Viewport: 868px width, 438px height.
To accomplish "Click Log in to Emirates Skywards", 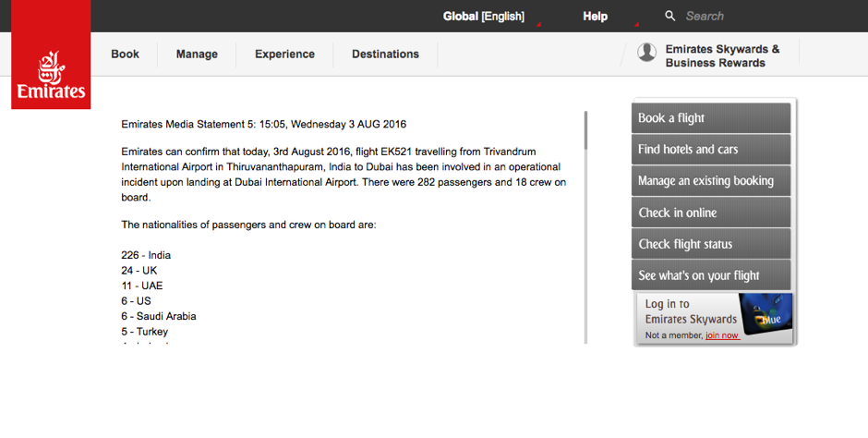I will (x=691, y=311).
